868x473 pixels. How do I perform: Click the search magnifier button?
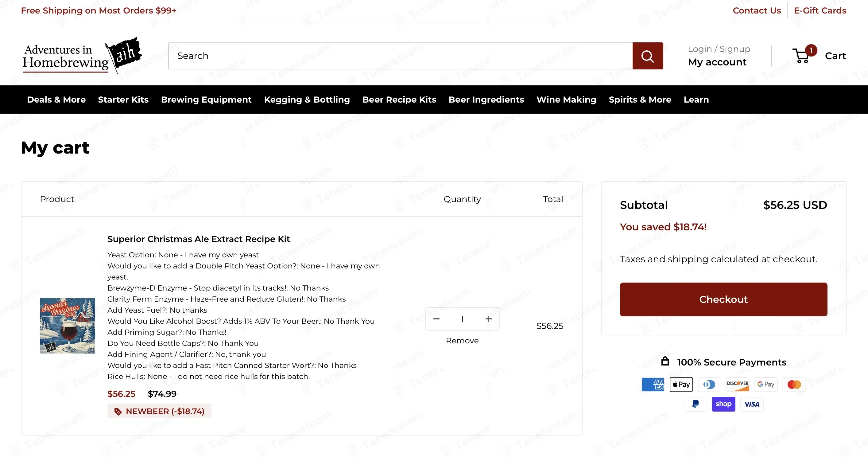tap(647, 56)
